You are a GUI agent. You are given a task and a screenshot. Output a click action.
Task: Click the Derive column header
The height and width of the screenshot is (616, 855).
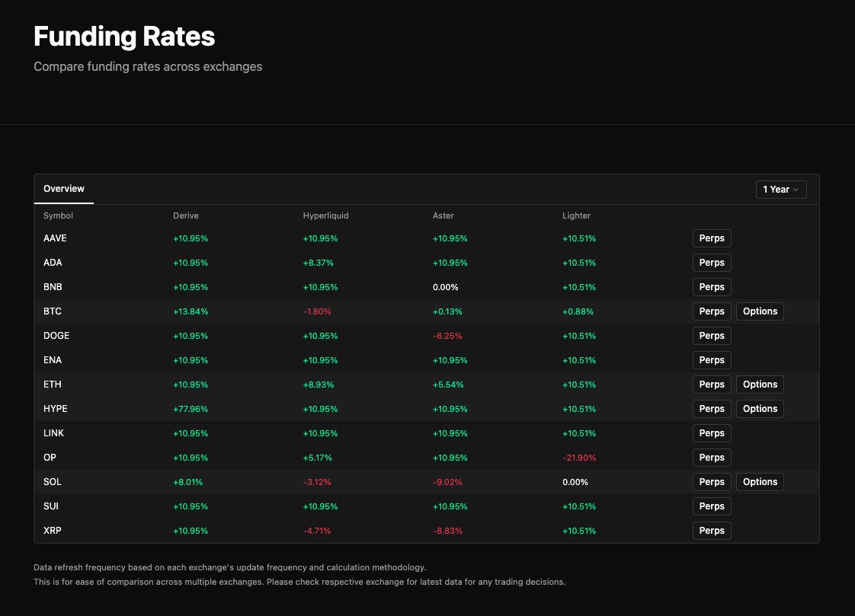click(x=185, y=215)
